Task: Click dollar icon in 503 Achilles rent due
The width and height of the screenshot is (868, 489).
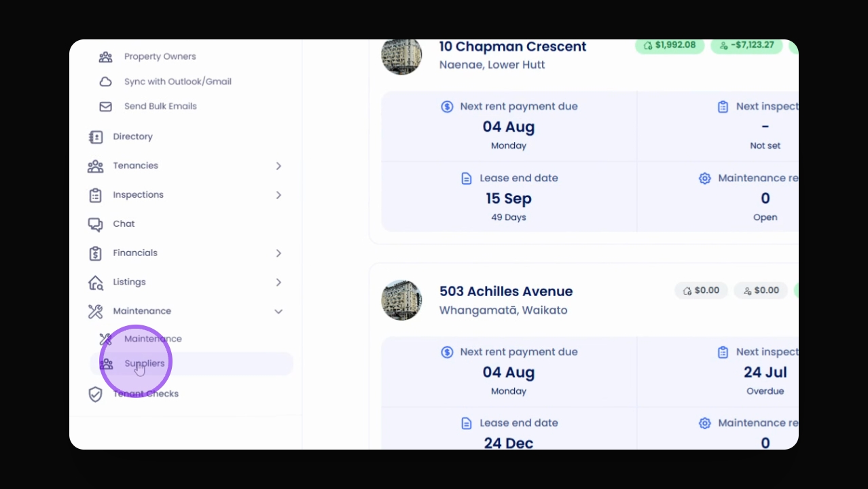Action: click(447, 352)
